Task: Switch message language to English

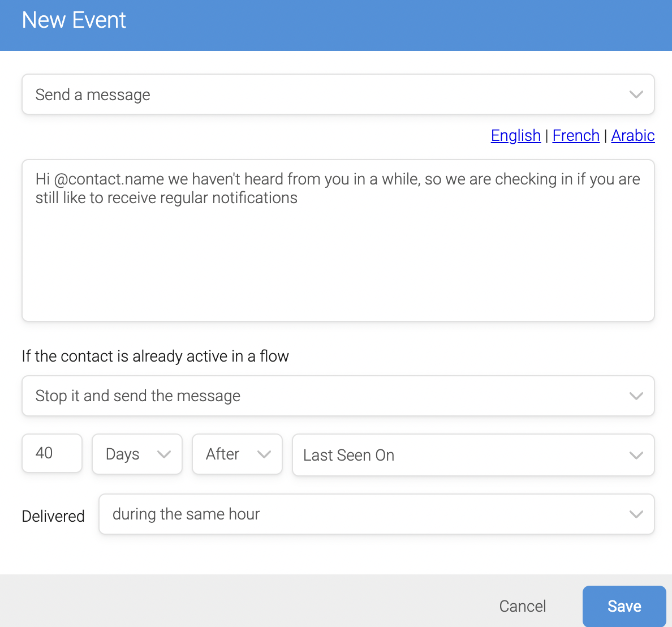Action: pos(515,135)
